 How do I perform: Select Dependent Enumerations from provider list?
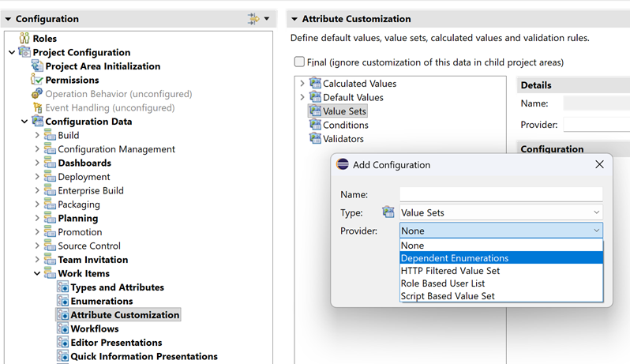click(454, 258)
